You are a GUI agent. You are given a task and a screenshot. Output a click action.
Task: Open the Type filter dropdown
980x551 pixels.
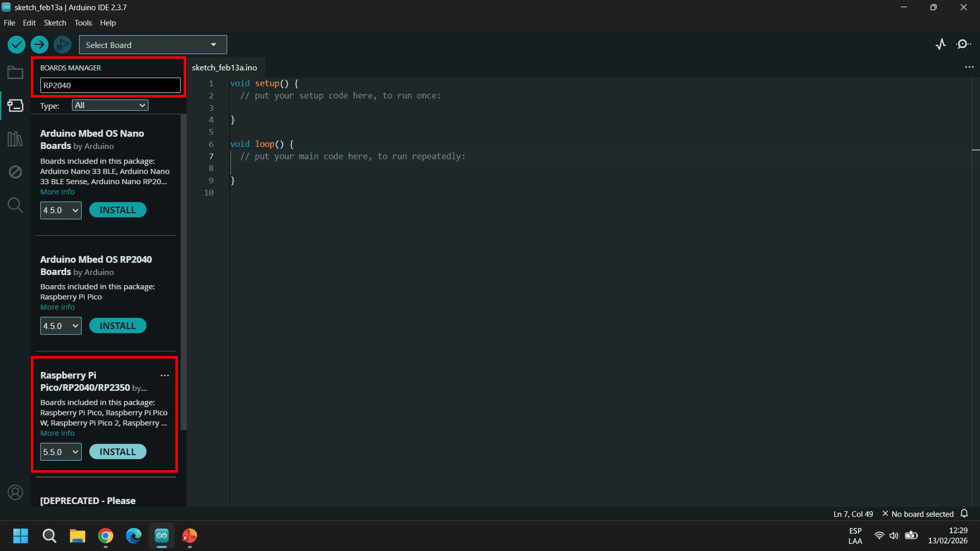110,105
